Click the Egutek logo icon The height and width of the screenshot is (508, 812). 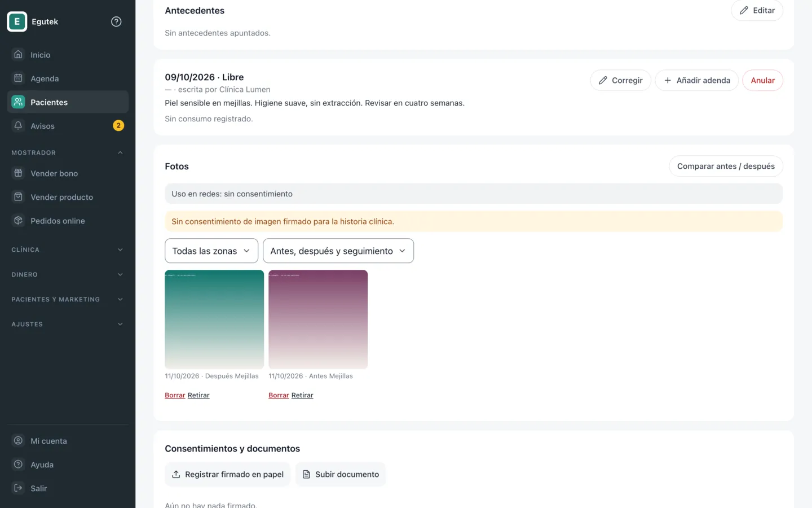pyautogui.click(x=17, y=21)
